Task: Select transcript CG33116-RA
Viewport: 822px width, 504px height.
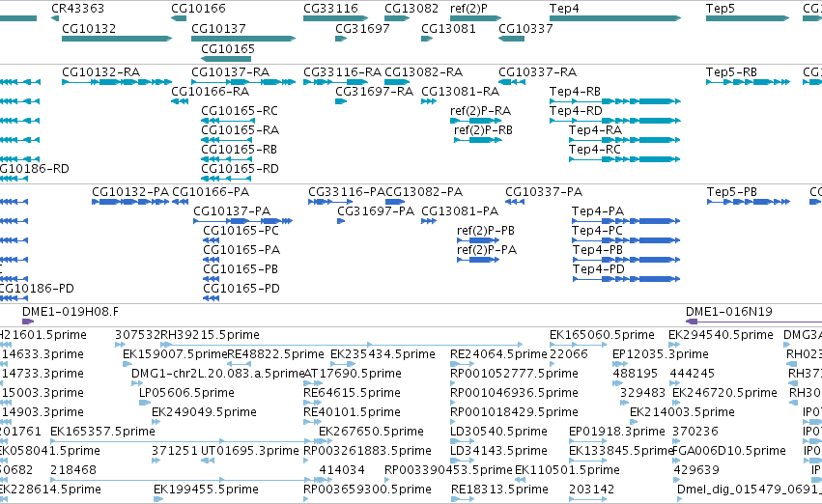Action: (x=335, y=82)
